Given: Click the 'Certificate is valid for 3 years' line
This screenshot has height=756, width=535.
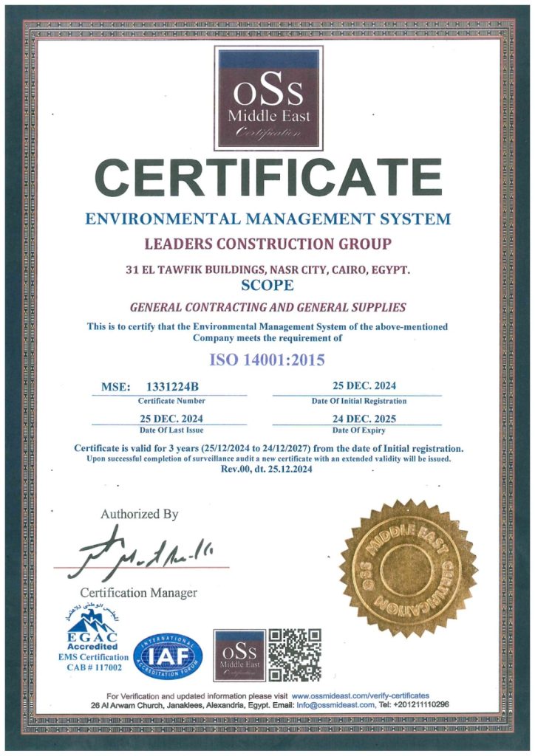Looking at the screenshot, I should tap(269, 448).
